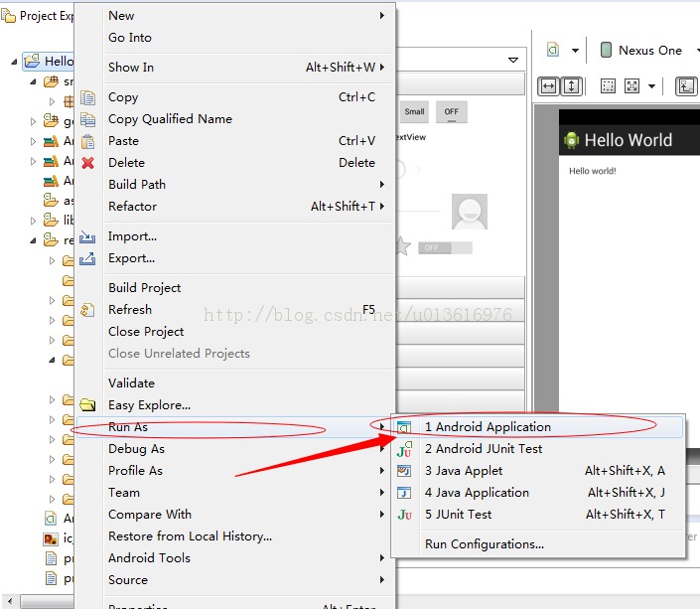Screen dimensions: 700x609
Task: Toggle the OFF toggle button in palette
Action: pos(452,112)
